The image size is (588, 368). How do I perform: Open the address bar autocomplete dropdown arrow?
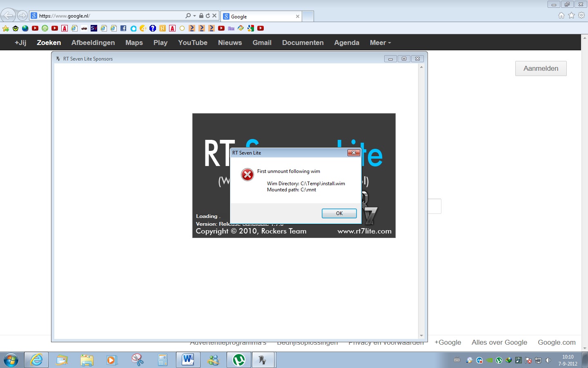click(x=194, y=16)
